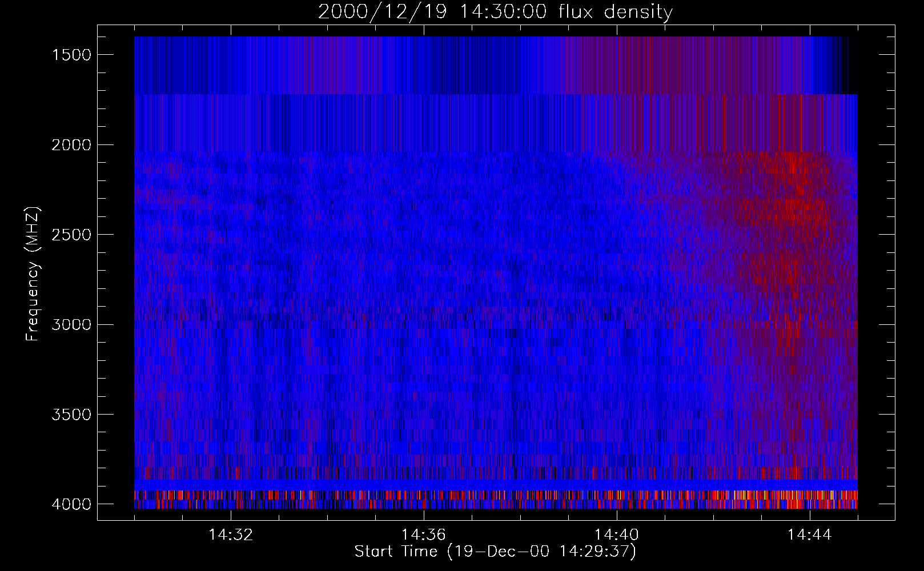
Task: Select the 1500 frequency axis label
Action: (x=71, y=55)
